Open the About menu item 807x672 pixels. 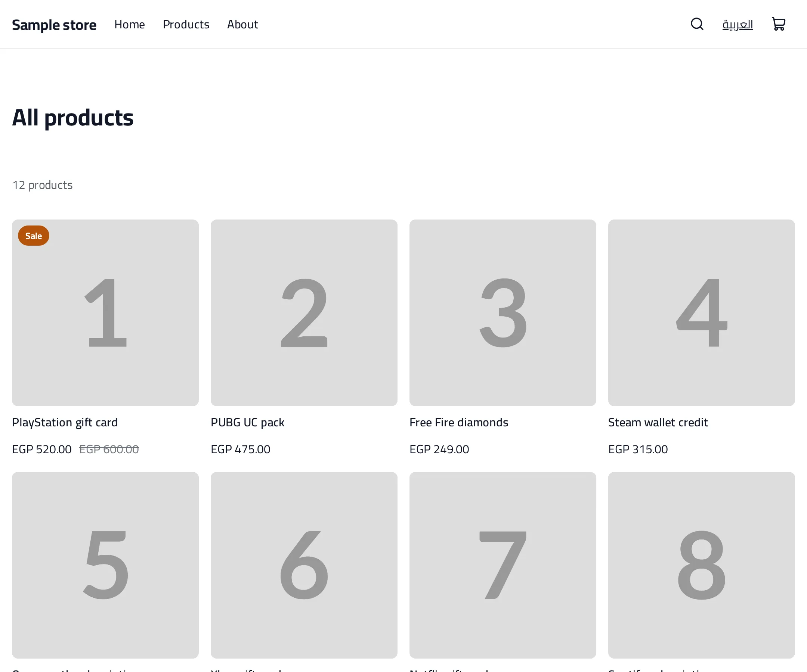coord(242,24)
